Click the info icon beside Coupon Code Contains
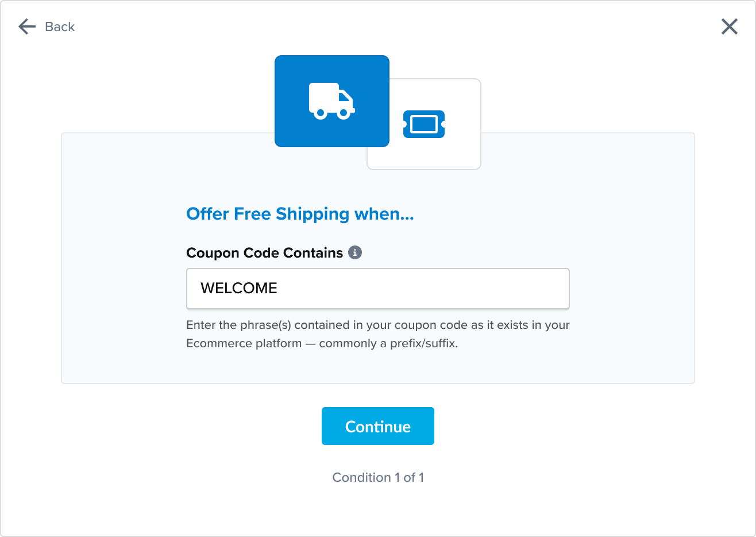The width and height of the screenshot is (756, 537). coord(355,252)
